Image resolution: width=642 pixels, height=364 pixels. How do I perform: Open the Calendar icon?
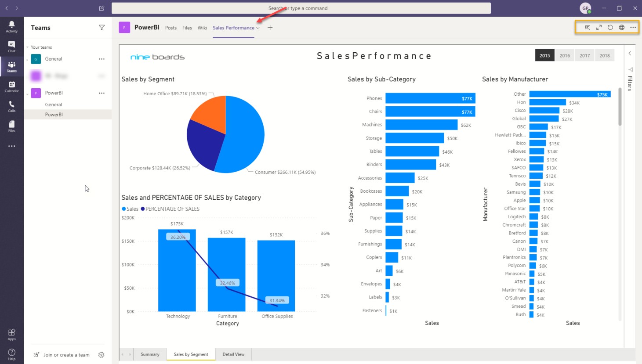click(x=11, y=86)
